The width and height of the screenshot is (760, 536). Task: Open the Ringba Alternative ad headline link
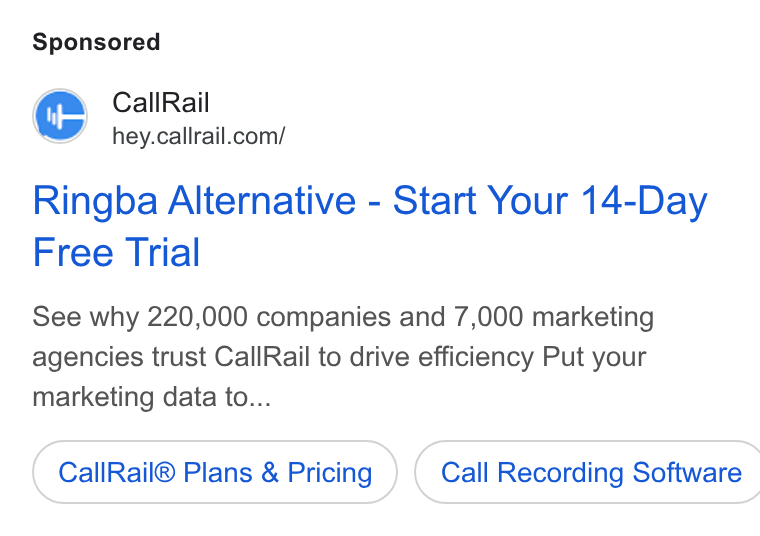(370, 226)
